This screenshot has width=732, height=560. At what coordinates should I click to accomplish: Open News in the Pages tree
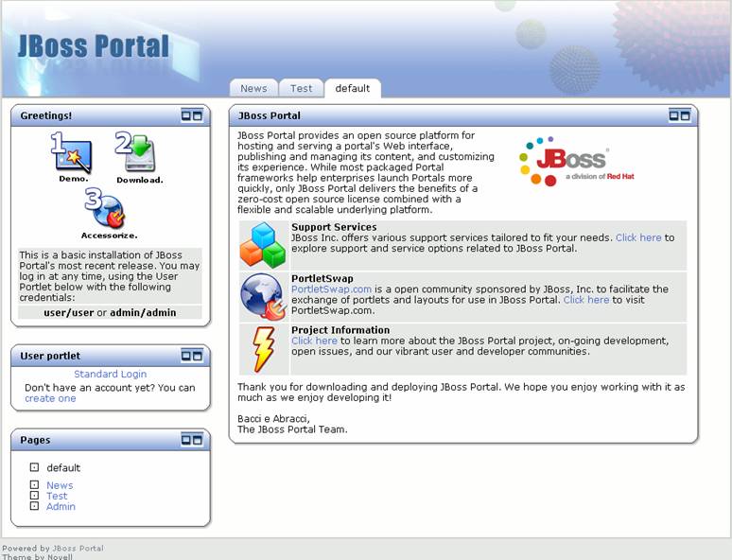click(x=60, y=485)
